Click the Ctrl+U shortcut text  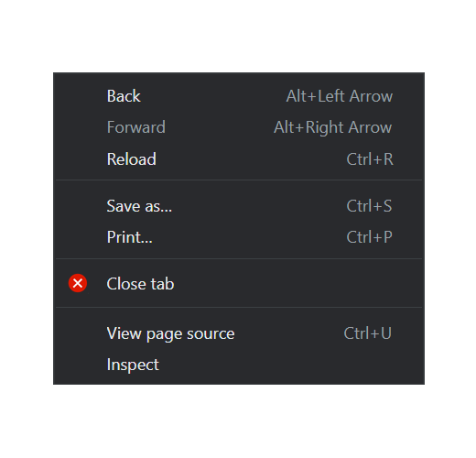click(x=368, y=333)
